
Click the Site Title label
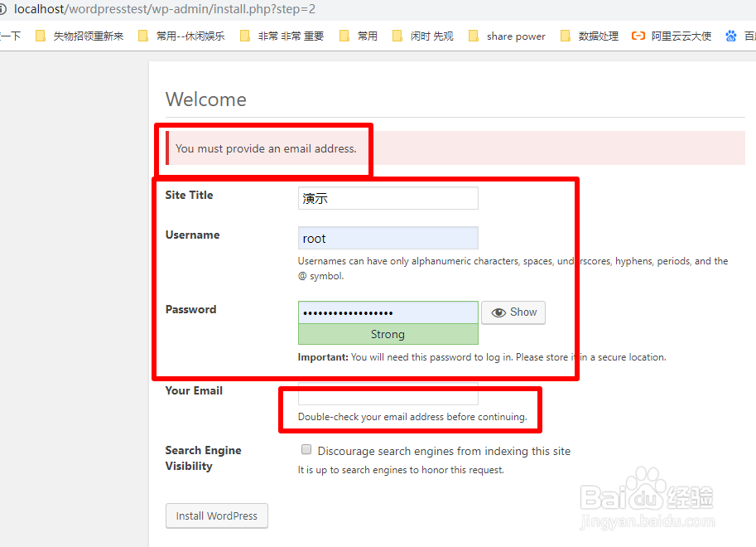tap(189, 195)
